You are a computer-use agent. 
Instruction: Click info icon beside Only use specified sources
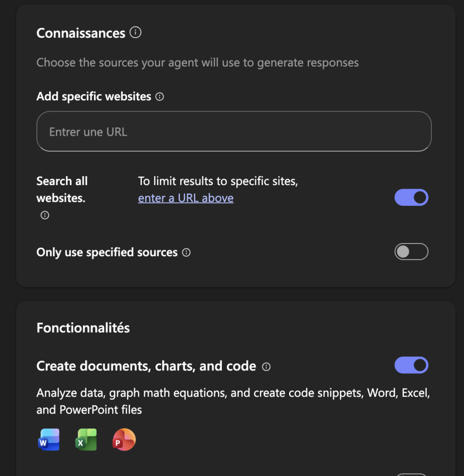(186, 252)
